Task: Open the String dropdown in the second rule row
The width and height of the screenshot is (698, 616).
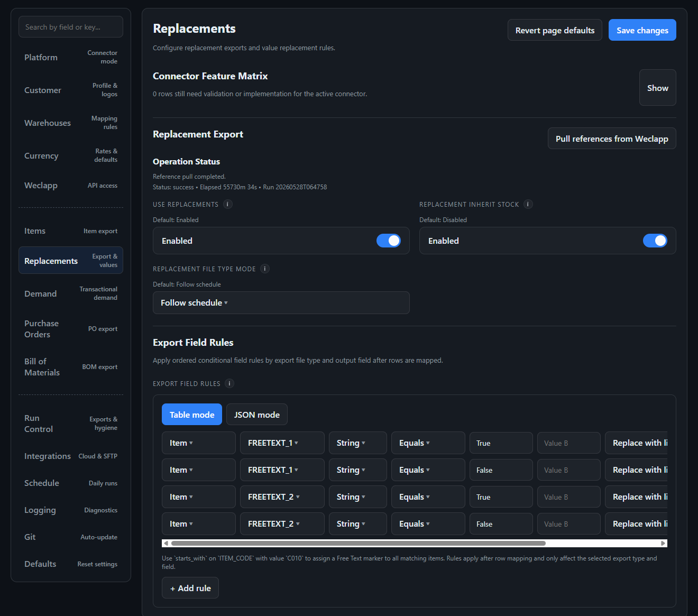Action: 358,470
